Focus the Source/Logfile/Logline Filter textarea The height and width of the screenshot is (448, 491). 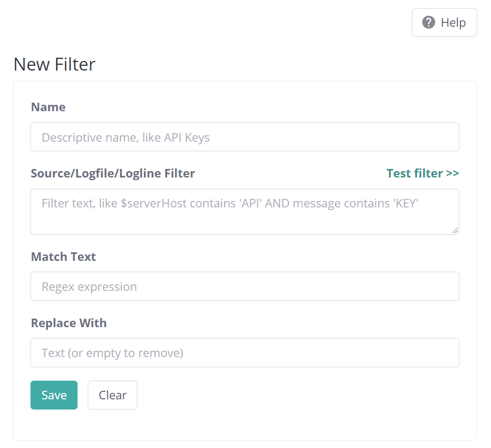click(x=244, y=212)
